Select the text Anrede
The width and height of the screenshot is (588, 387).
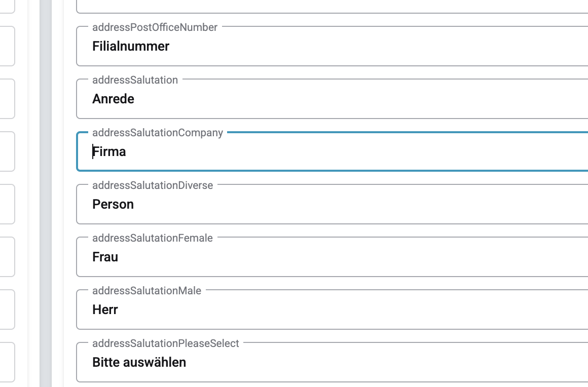113,99
